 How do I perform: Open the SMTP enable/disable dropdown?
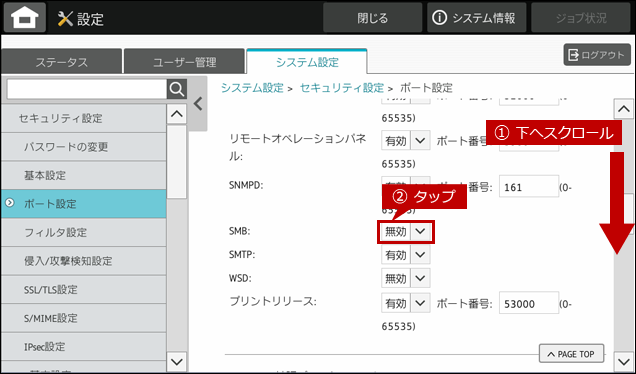coord(406,255)
